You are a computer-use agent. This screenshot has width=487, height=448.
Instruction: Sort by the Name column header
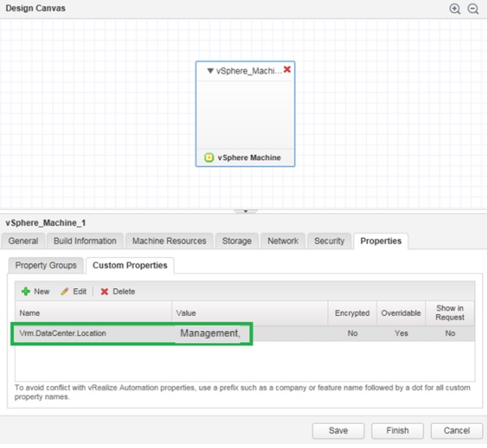[93, 313]
